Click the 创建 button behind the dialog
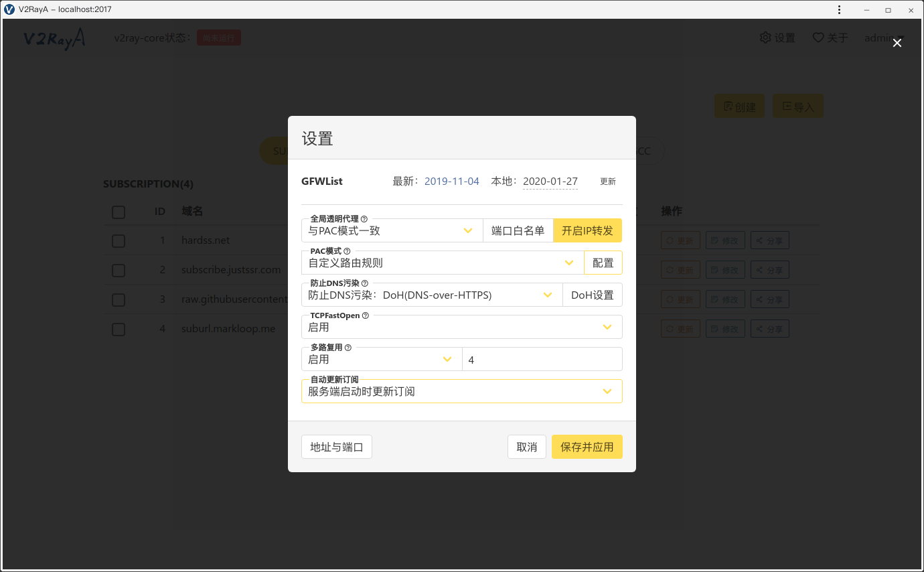This screenshot has height=572, width=924. [739, 106]
